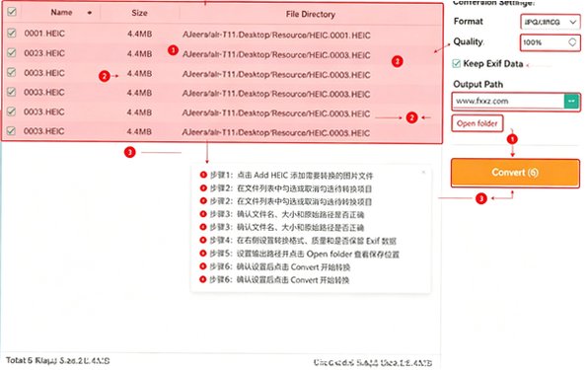This screenshot has height=370, width=588.
Task: Toggle the select-all checkbox in table header
Action: (12, 11)
